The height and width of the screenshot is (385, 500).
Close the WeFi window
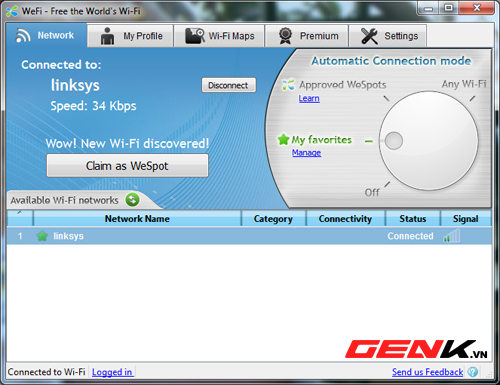click(477, 8)
